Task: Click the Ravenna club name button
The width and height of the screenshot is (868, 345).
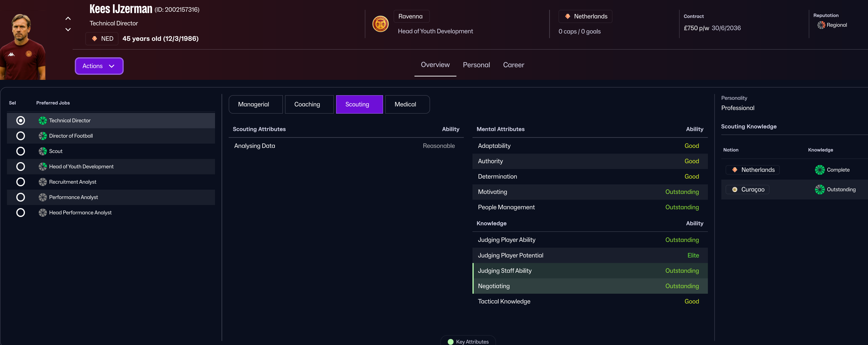Action: coord(411,17)
